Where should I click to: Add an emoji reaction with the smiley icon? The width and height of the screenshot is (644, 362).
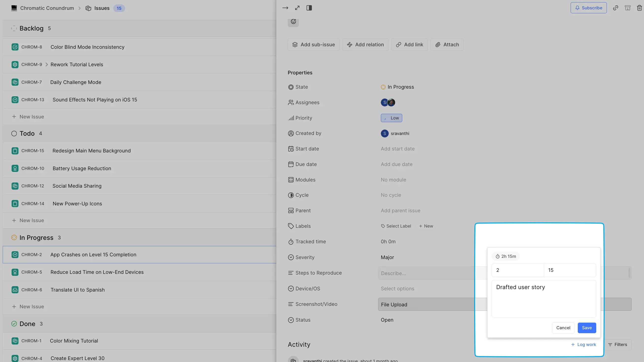pos(293,22)
